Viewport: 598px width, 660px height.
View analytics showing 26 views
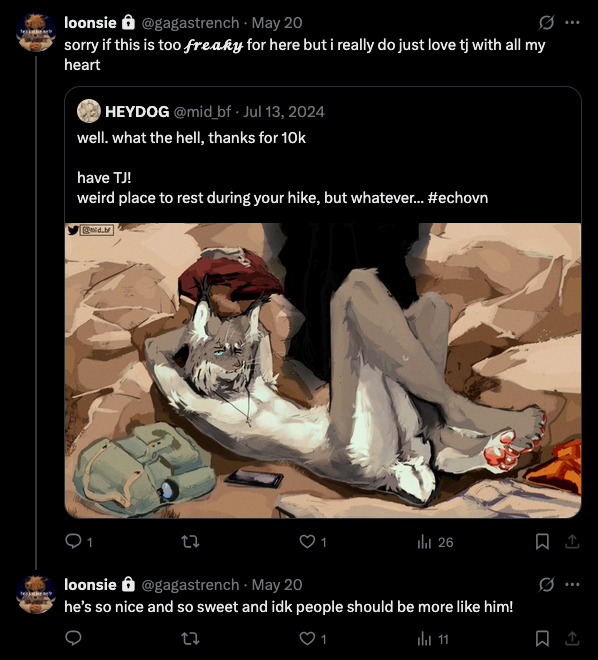click(x=435, y=542)
